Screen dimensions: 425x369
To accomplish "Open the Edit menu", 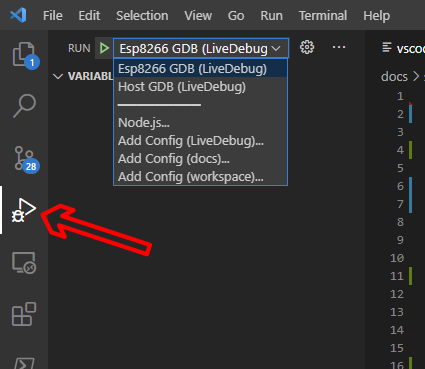I will (89, 16).
